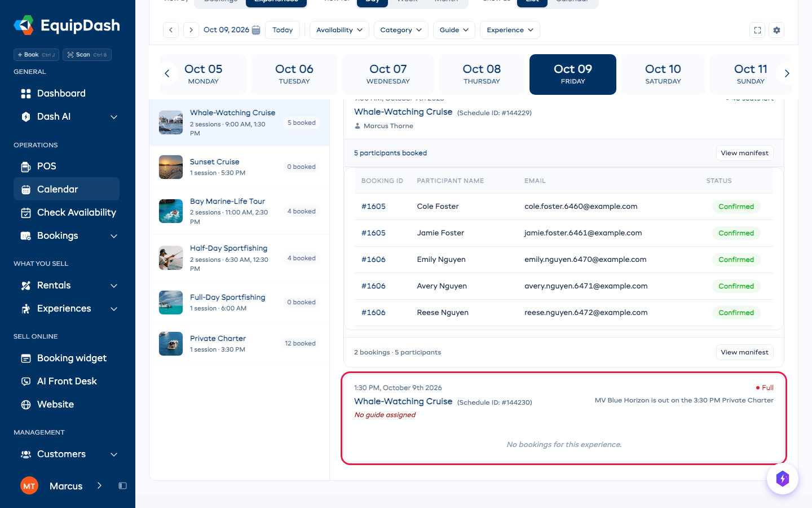Open the Calendar sidebar item

(x=67, y=190)
